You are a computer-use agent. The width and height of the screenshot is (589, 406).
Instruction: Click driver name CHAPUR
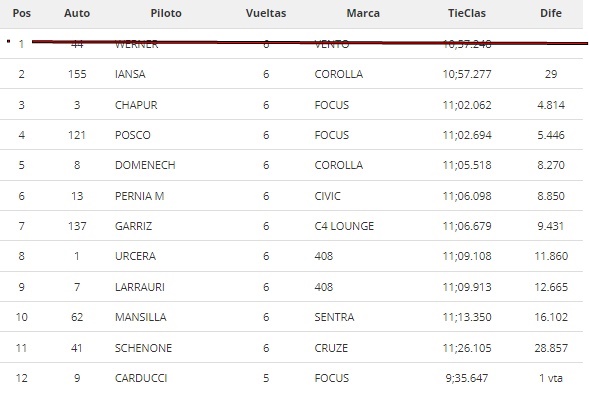[x=136, y=105]
